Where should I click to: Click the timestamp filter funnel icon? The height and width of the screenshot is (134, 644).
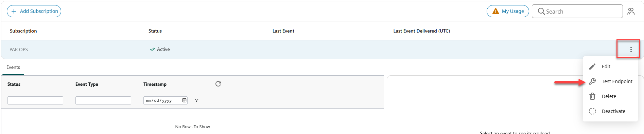(x=196, y=100)
